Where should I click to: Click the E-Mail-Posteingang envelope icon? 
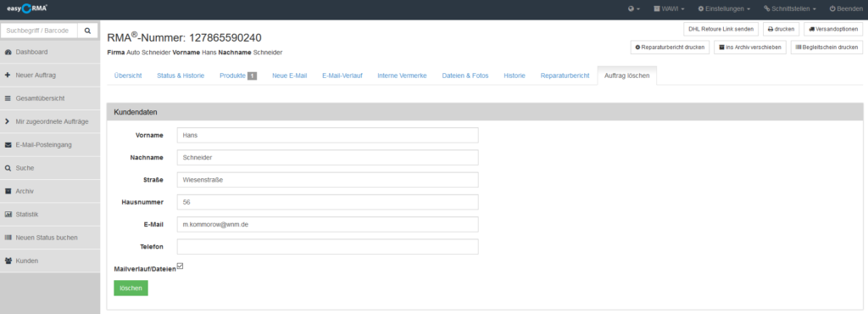coord(8,144)
